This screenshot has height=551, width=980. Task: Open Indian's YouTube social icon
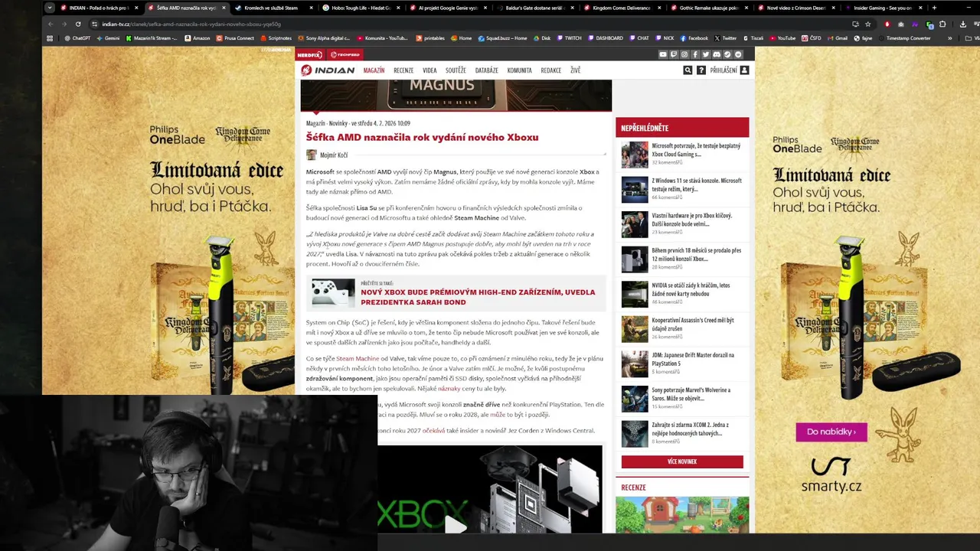click(x=663, y=54)
